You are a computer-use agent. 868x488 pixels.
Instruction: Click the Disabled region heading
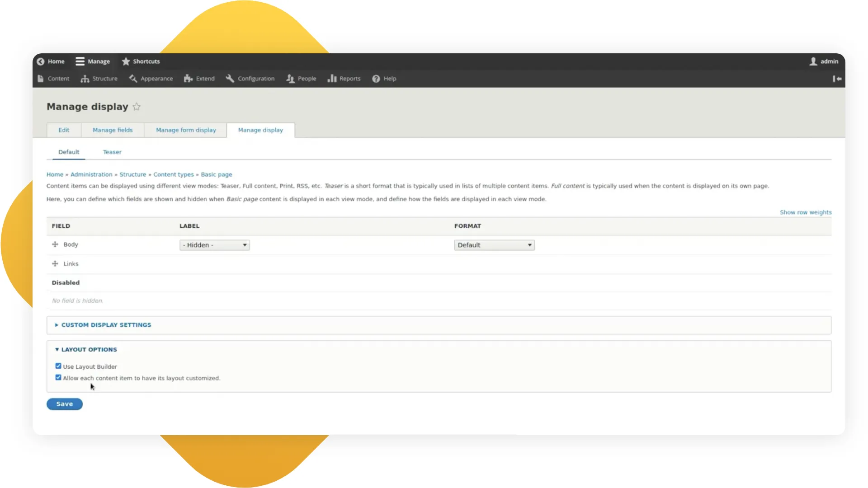(x=66, y=283)
